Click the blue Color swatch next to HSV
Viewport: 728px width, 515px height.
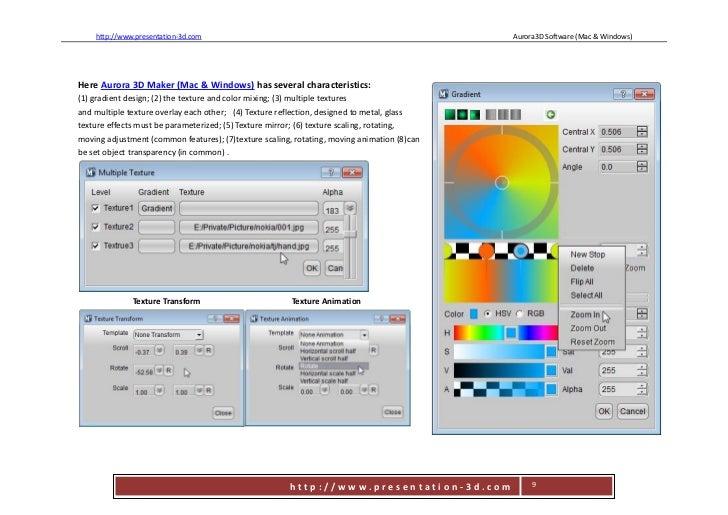click(474, 314)
